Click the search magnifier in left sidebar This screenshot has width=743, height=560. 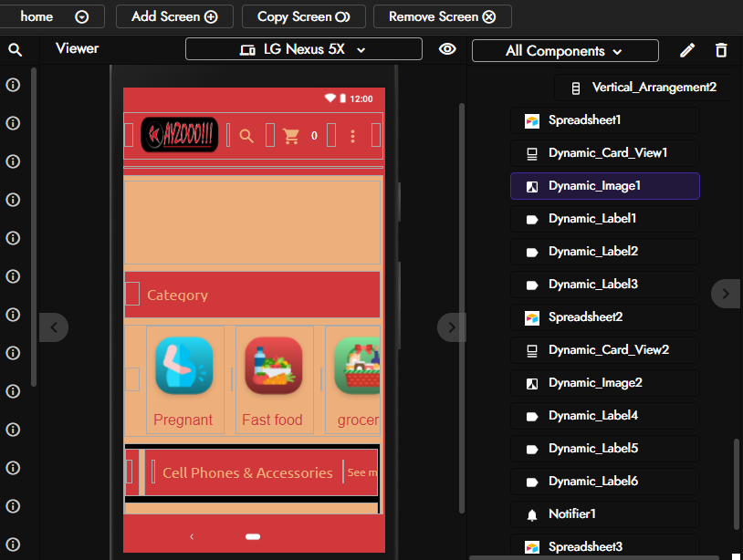click(x=16, y=49)
